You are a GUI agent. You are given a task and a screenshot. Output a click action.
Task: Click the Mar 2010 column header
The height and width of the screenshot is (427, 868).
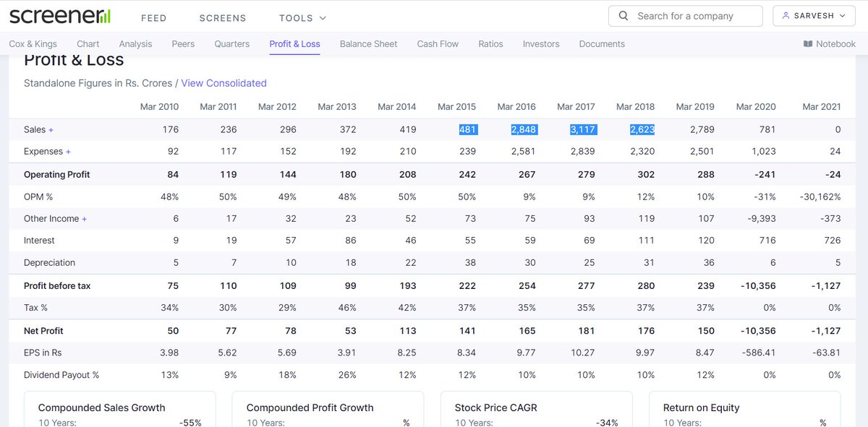(x=159, y=107)
